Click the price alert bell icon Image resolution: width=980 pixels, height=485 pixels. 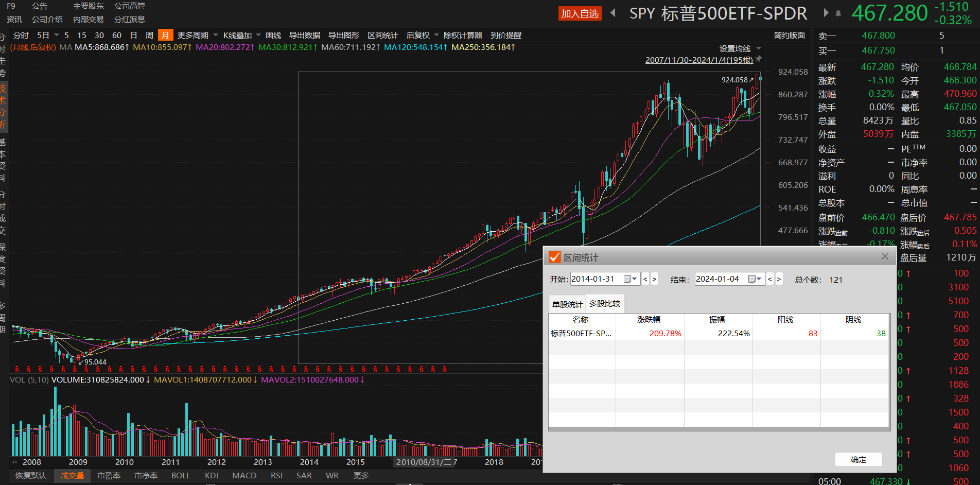(838, 13)
